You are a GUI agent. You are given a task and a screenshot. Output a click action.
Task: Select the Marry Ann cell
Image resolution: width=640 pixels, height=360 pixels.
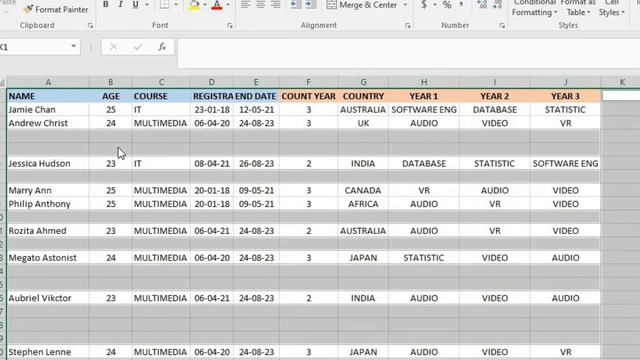pos(48,190)
